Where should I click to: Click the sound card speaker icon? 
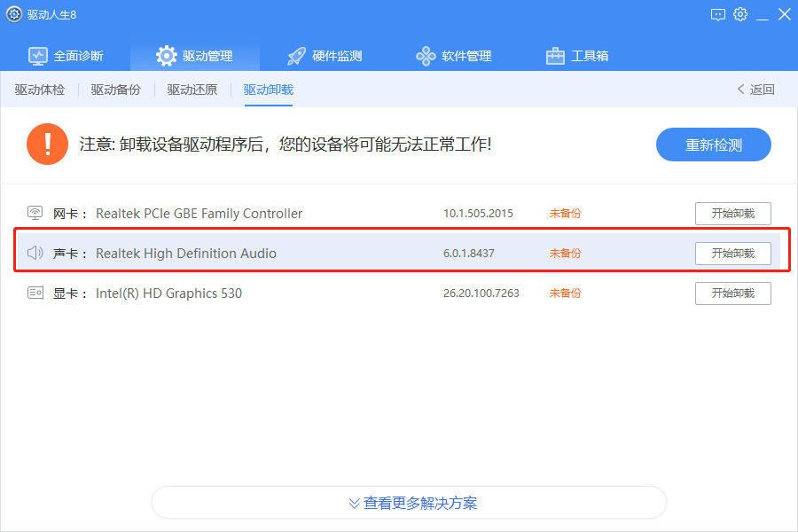[x=35, y=253]
